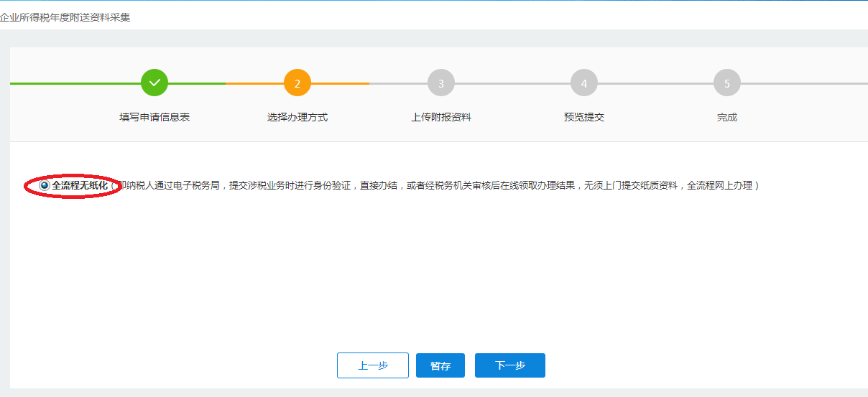Click the 选择办理方式 step label
The image size is (868, 397).
tap(297, 117)
